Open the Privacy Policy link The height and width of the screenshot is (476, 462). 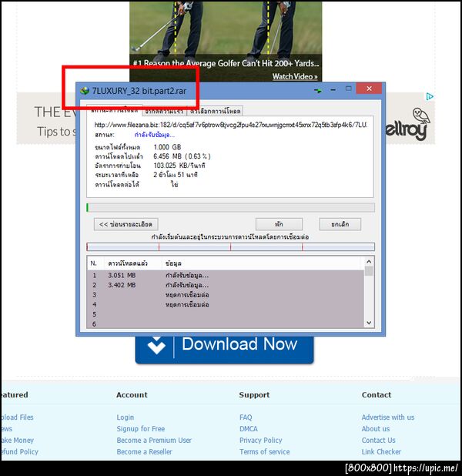(x=261, y=440)
